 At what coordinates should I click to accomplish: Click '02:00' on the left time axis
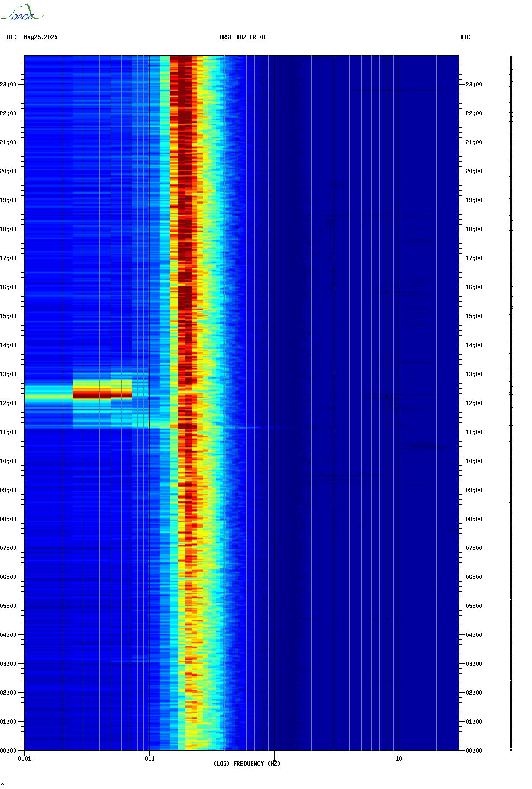point(8,693)
